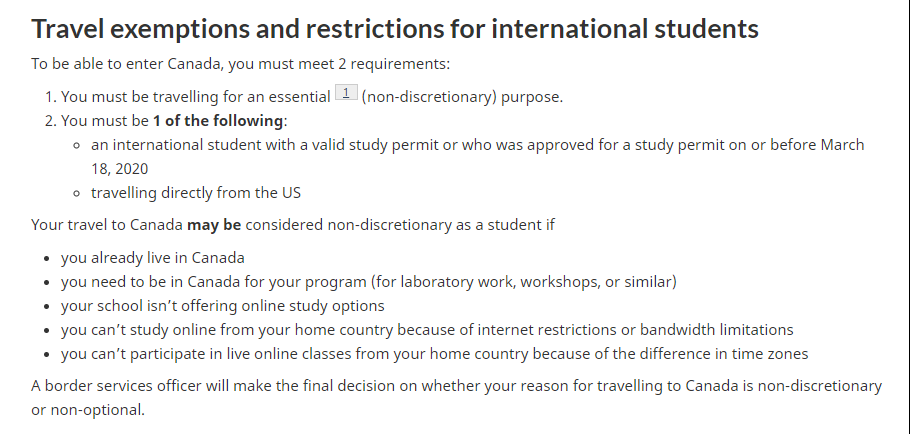Click the 'March 18, 2020' date text
The image size is (910, 434).
[478, 157]
